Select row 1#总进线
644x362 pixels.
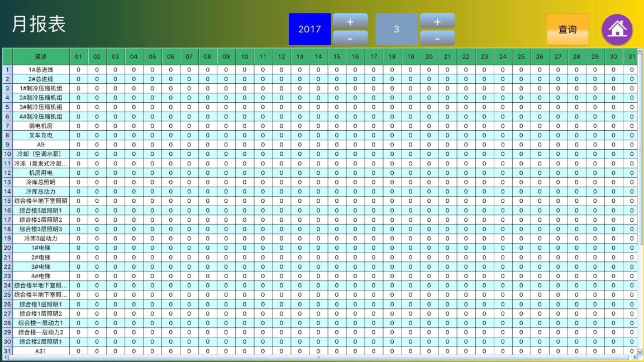click(320, 70)
